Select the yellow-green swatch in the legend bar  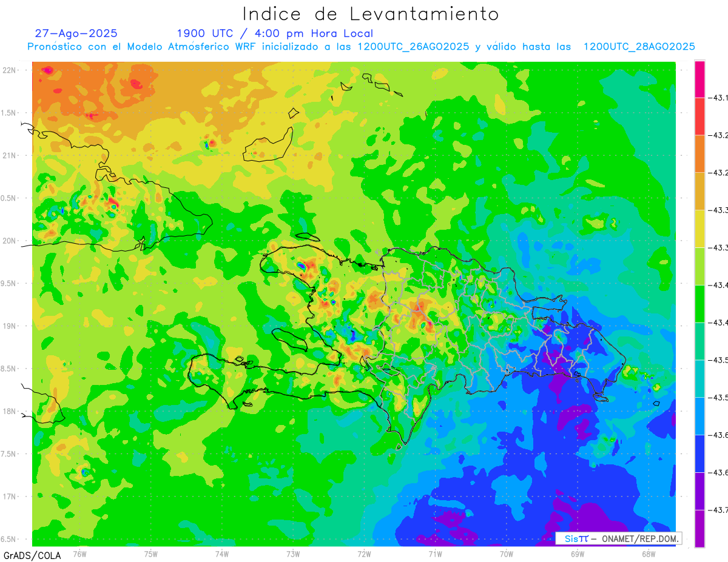click(699, 266)
